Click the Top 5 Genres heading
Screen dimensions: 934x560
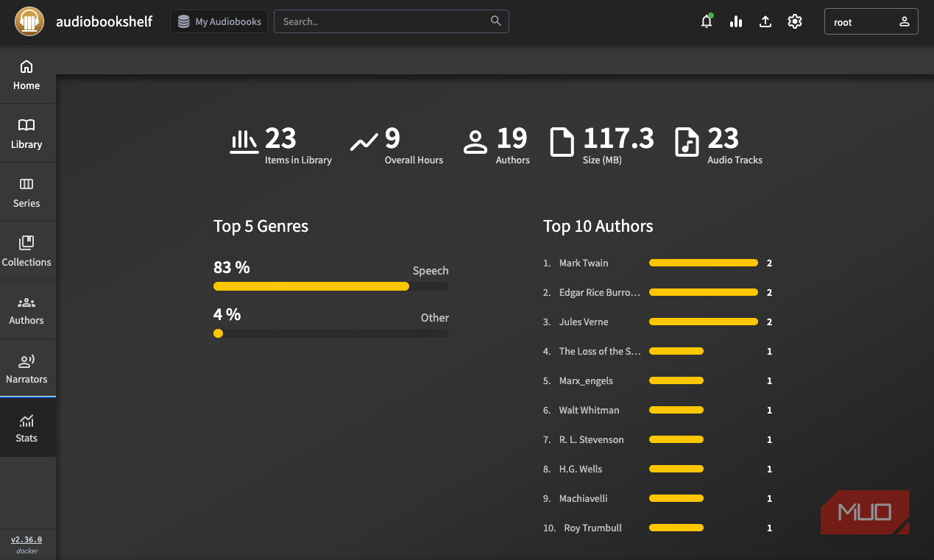click(x=261, y=226)
